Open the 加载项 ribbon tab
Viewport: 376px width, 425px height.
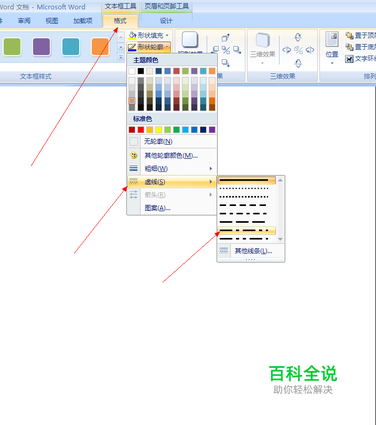(83, 21)
